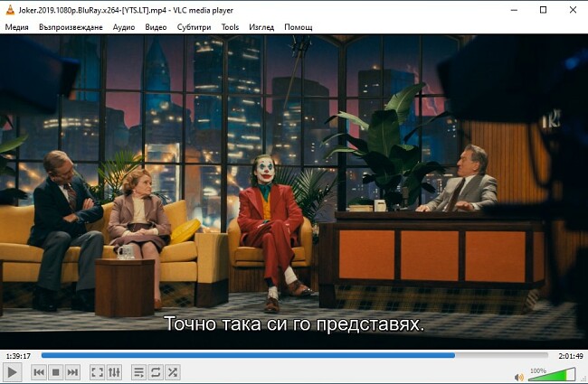The image size is (588, 384).
Task: Adjust the 100% volume slider
Action: tap(552, 374)
